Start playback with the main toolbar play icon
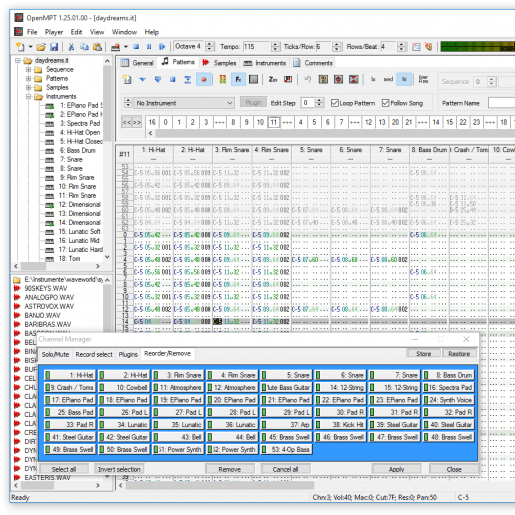This screenshot has height=515, width=515. 162,47
